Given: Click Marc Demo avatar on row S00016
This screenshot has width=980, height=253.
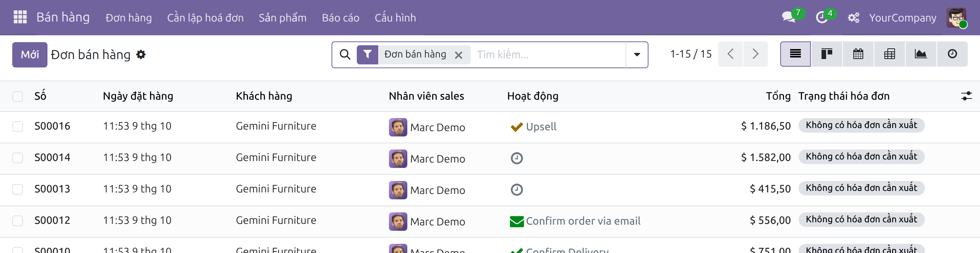Looking at the screenshot, I should (x=398, y=127).
